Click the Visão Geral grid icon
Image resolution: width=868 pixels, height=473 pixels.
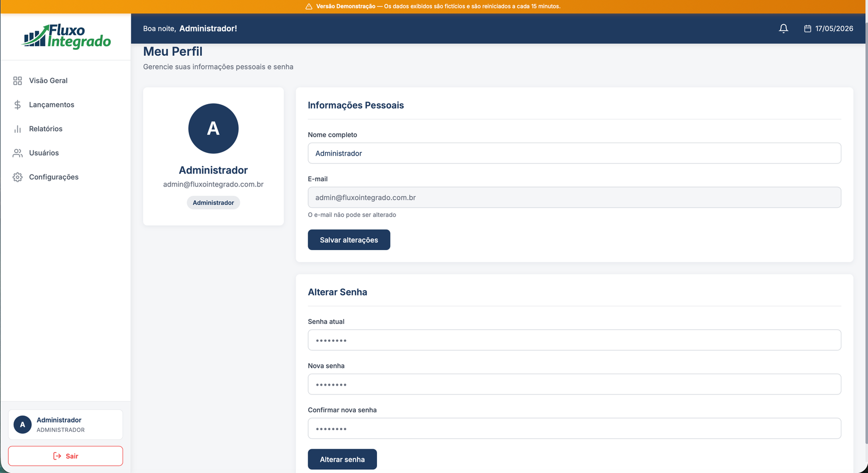click(x=17, y=81)
